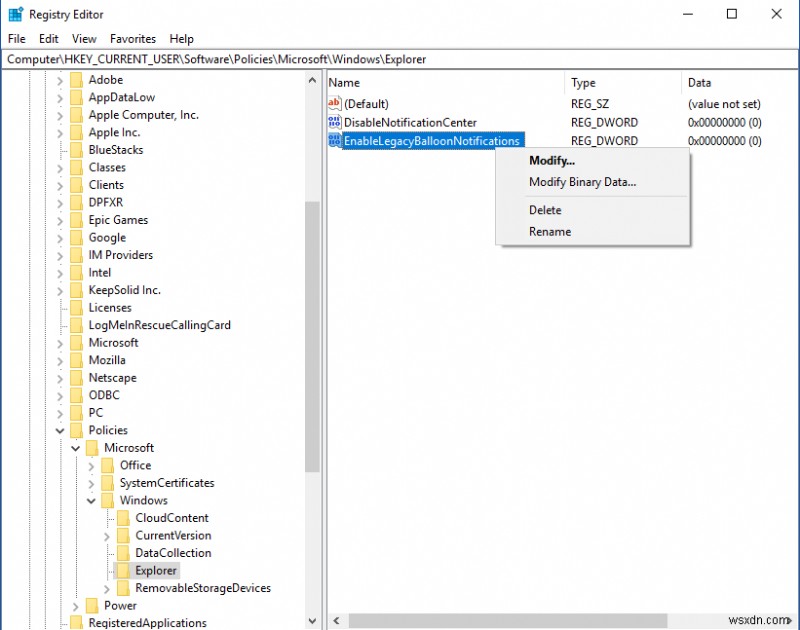The image size is (800, 630).
Task: Open the Help menu
Action: 182,38
